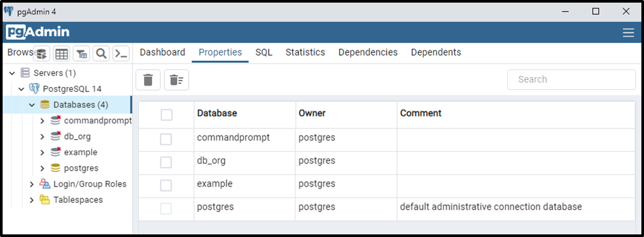Click the Drop Cascade trash button
The height and width of the screenshot is (237, 644).
pyautogui.click(x=177, y=80)
